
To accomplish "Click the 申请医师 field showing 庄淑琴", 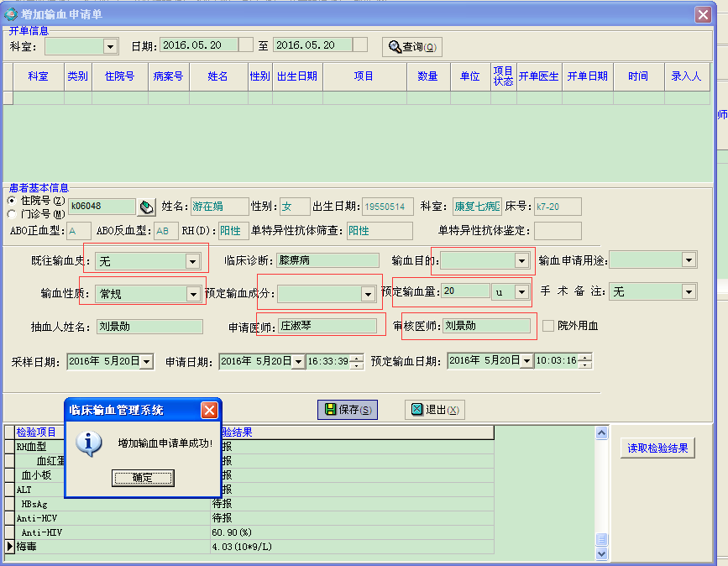I will (x=327, y=326).
